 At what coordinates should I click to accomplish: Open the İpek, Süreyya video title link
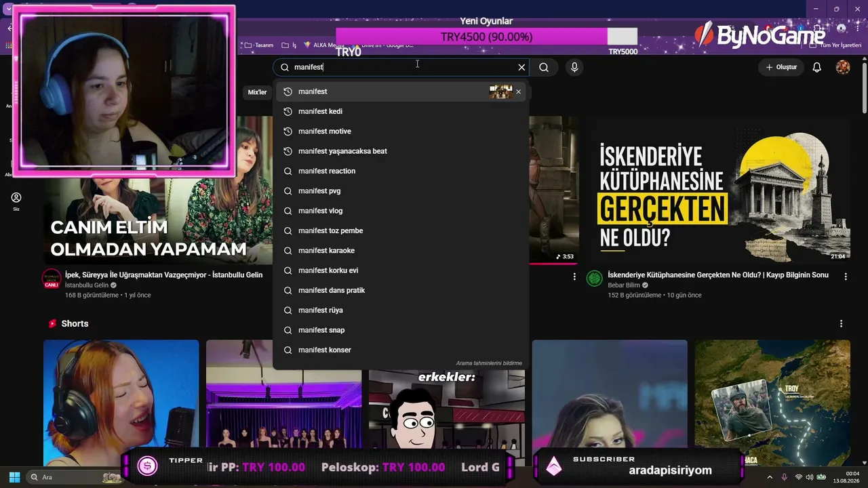click(163, 275)
